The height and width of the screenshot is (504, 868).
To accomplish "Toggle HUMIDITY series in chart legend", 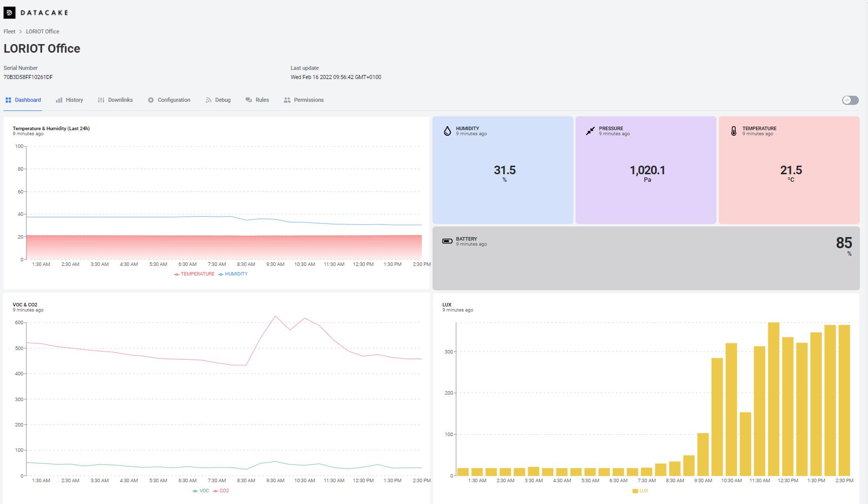I will 233,274.
